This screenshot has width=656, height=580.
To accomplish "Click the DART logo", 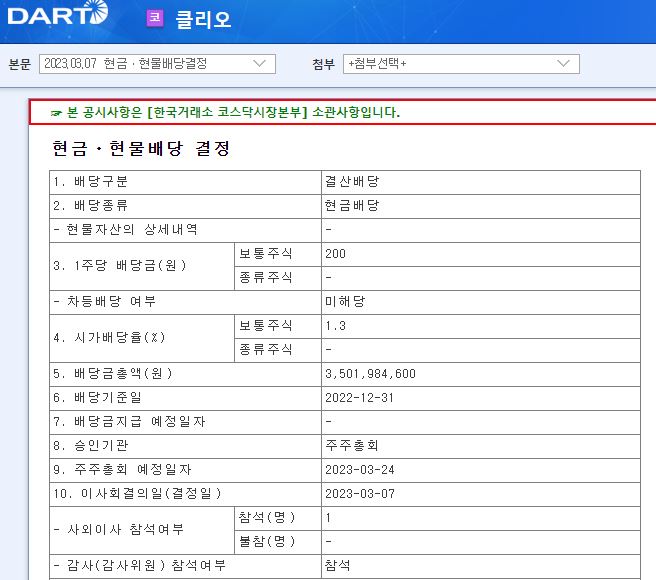I will [58, 14].
